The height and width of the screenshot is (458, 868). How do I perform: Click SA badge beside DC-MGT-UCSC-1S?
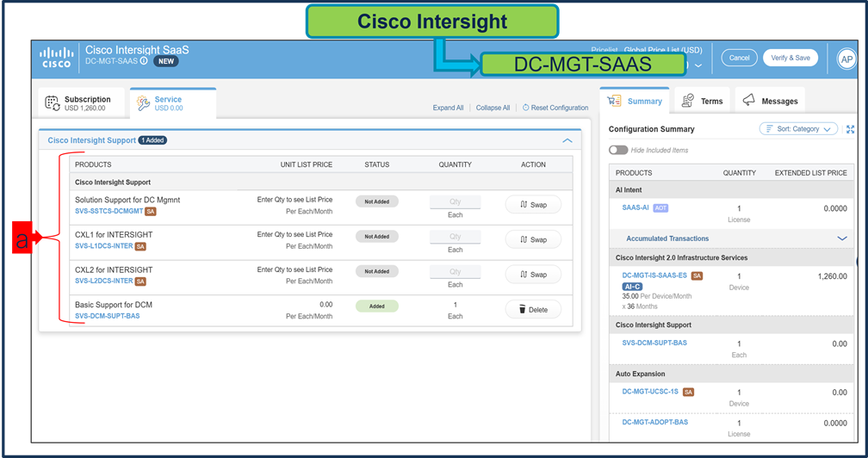[688, 392]
